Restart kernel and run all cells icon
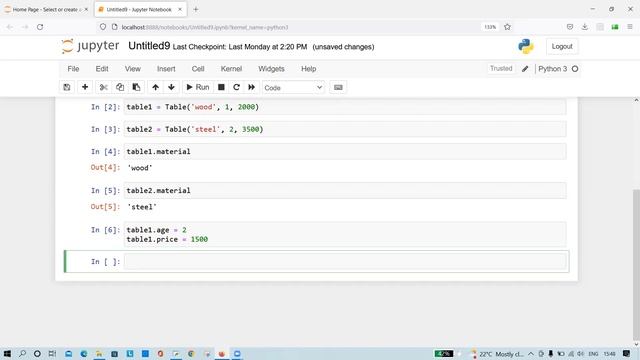The width and height of the screenshot is (640, 360). click(251, 87)
